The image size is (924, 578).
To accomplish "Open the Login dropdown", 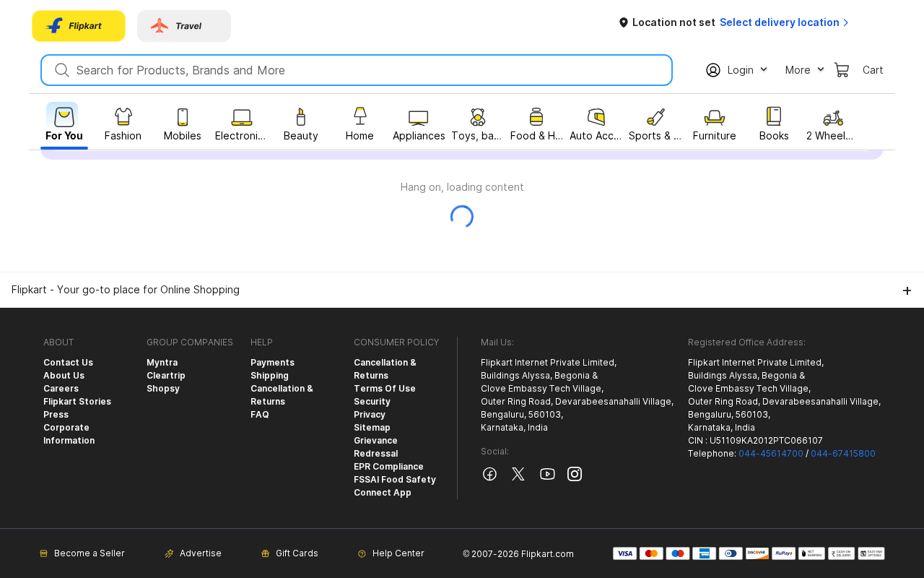I will (736, 70).
